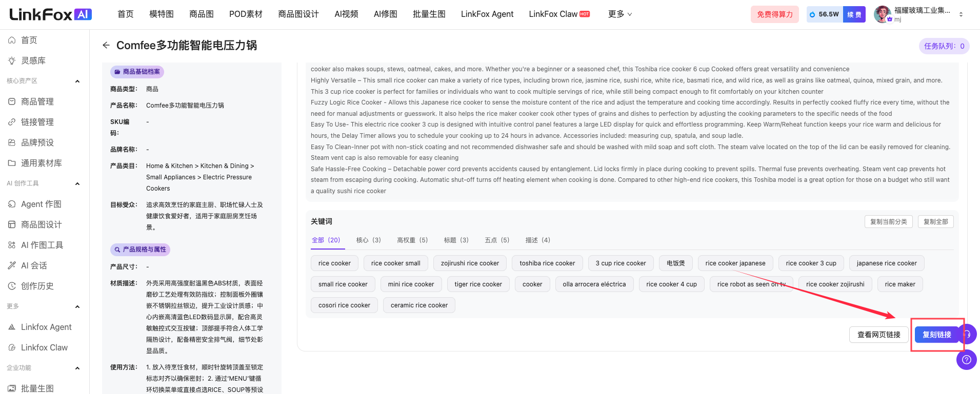
Task: Open 批量生图 in the top menu
Action: (x=429, y=14)
